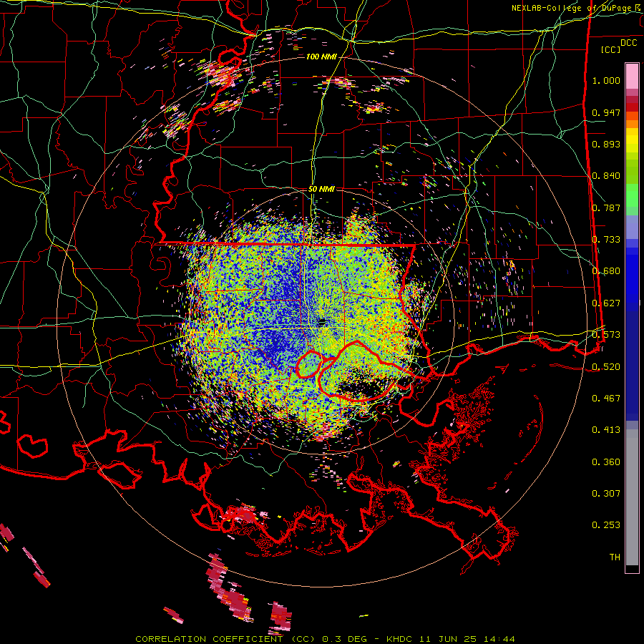The width and height of the screenshot is (644, 644).
Task: Click the [CC] units label
Action: [x=611, y=49]
